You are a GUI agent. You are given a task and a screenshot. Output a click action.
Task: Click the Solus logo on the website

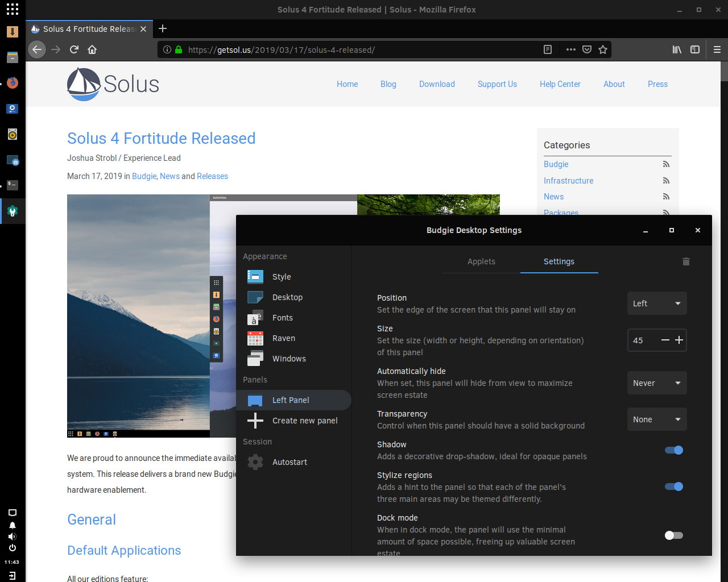coord(113,84)
